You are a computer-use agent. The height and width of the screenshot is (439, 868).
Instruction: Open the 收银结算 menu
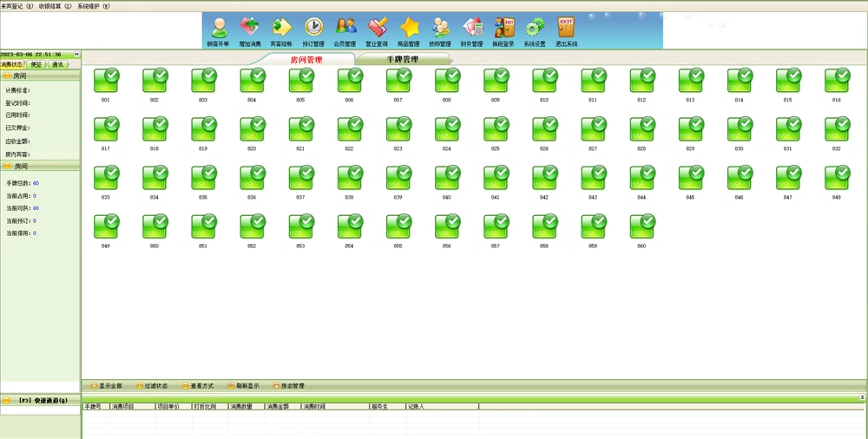pyautogui.click(x=56, y=6)
